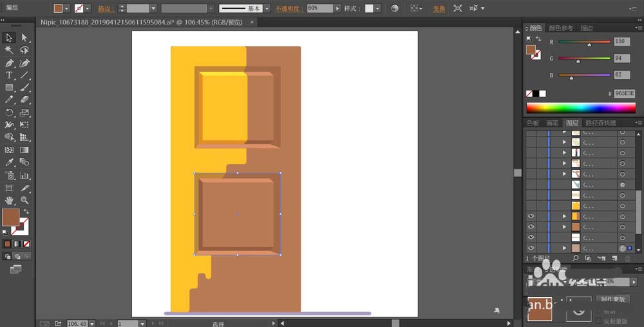Click the stroke weight stepper arrows
The width and height of the screenshot is (644, 327).
point(122,8)
